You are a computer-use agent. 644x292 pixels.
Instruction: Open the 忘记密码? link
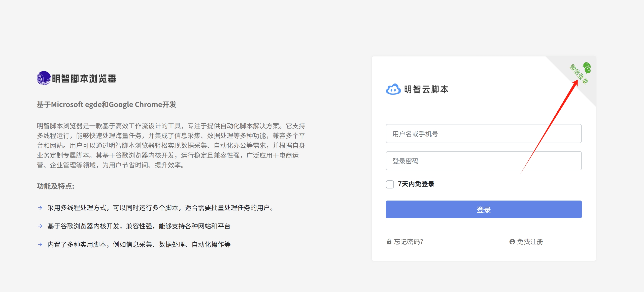(x=409, y=242)
